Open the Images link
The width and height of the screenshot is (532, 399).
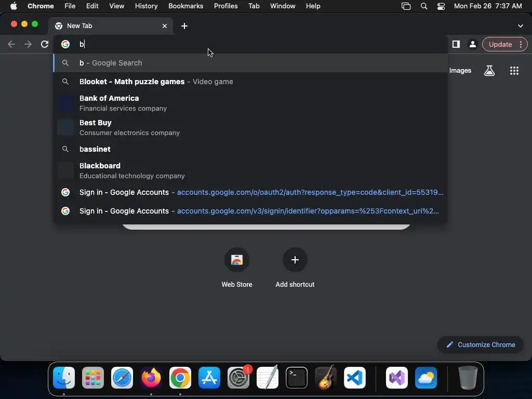[460, 71]
